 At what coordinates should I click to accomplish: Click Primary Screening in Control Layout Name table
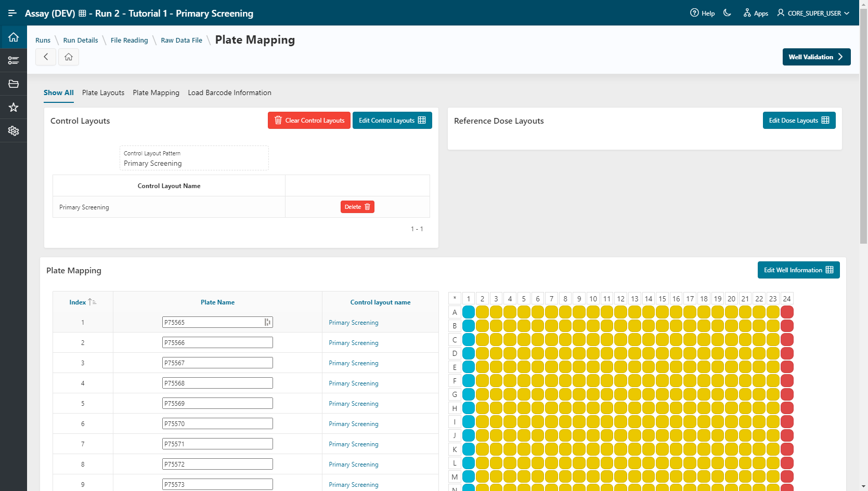(x=84, y=207)
